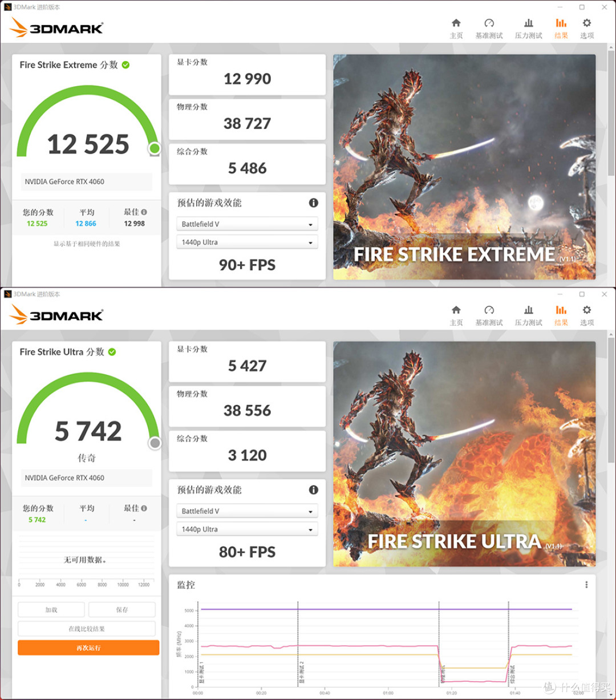Screen dimensions: 616x700
Task: Click the 物理分数 38 556 score card
Action: point(247,406)
